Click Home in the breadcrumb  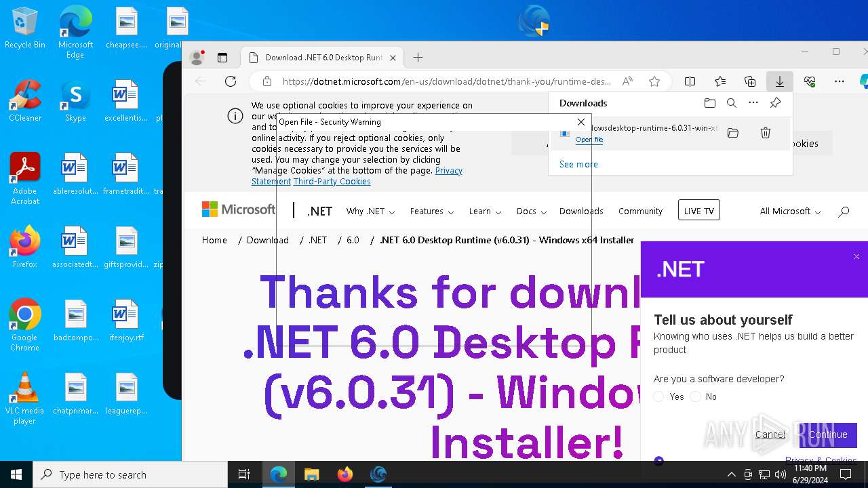tap(214, 240)
